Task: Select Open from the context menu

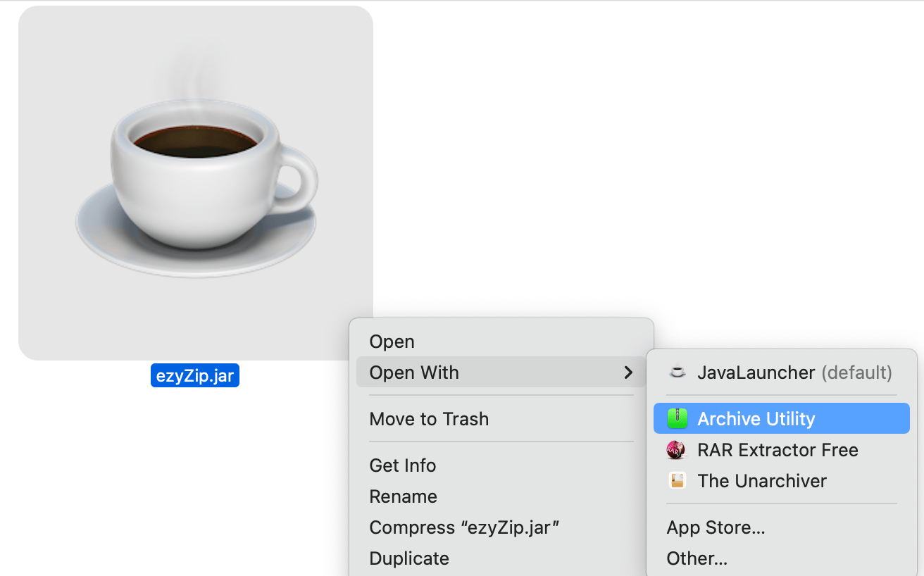Action: pos(392,341)
